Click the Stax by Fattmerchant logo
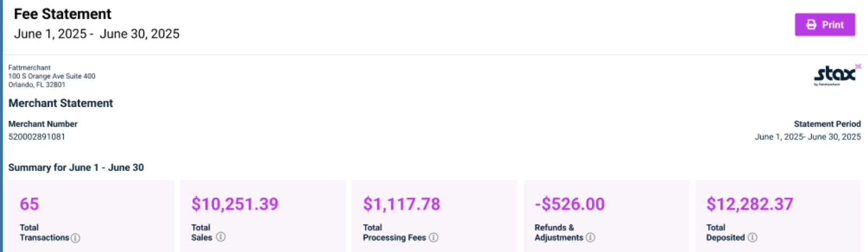Image resolution: width=868 pixels, height=252 pixels. [837, 75]
